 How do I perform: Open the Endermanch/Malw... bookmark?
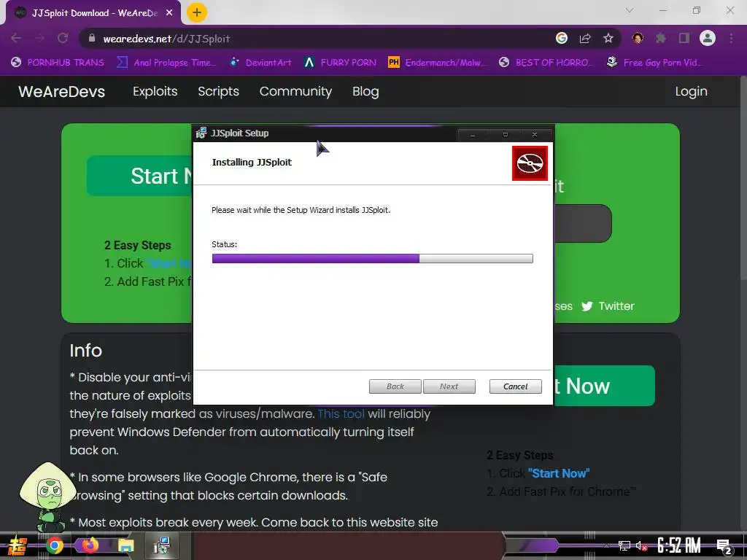pos(438,63)
